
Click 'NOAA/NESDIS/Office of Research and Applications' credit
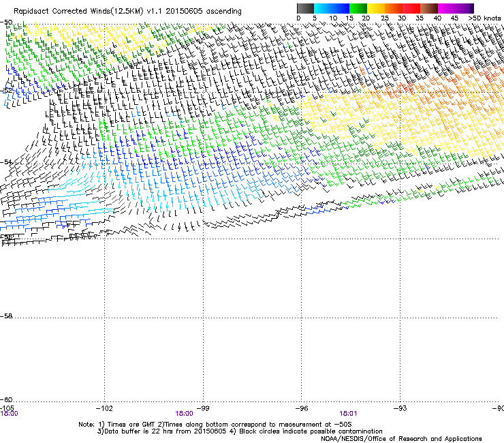[x=401, y=439]
